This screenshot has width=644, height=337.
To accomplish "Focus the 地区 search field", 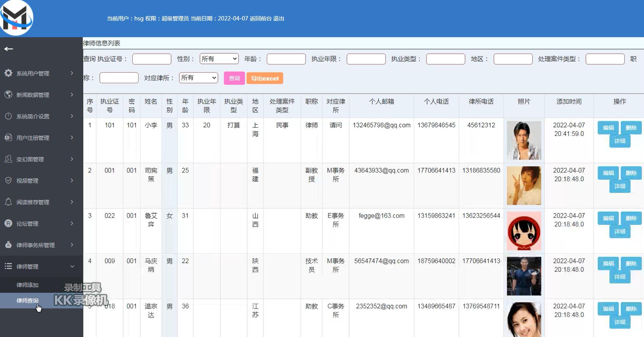I will click(513, 59).
